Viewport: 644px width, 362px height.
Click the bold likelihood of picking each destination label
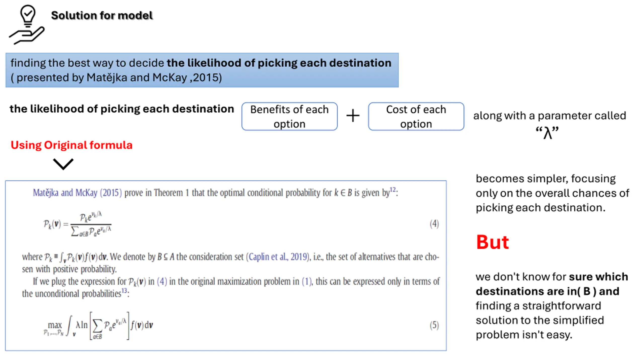coord(122,109)
